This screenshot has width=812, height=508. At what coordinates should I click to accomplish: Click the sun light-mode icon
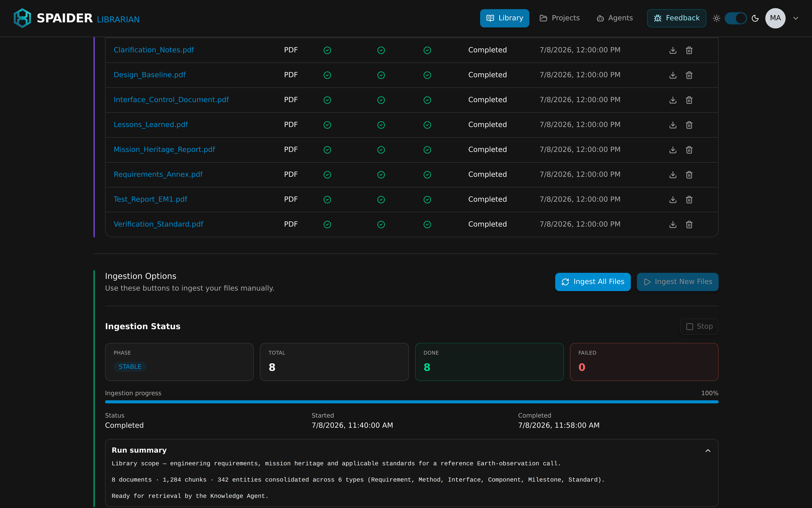[x=716, y=18]
